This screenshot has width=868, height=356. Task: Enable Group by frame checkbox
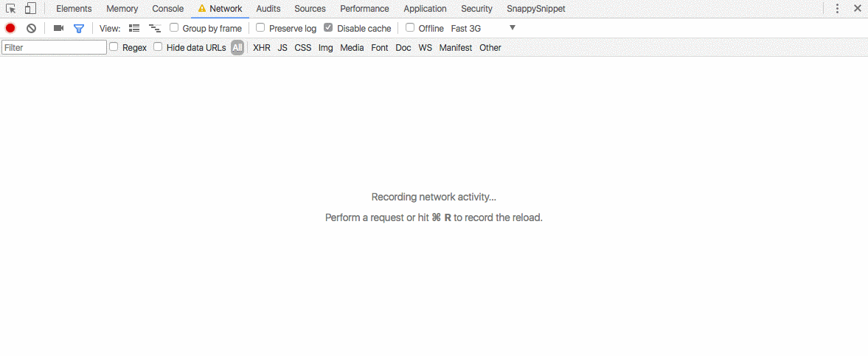pyautogui.click(x=174, y=28)
